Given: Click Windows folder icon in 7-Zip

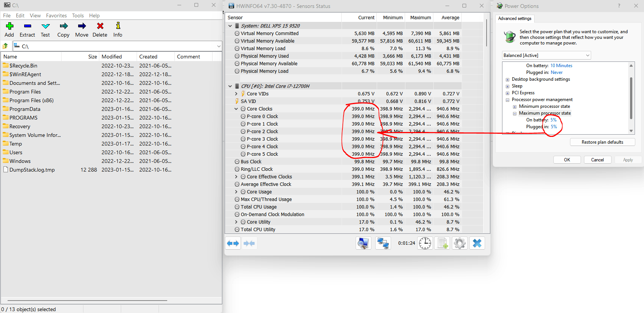Looking at the screenshot, I should tap(6, 161).
